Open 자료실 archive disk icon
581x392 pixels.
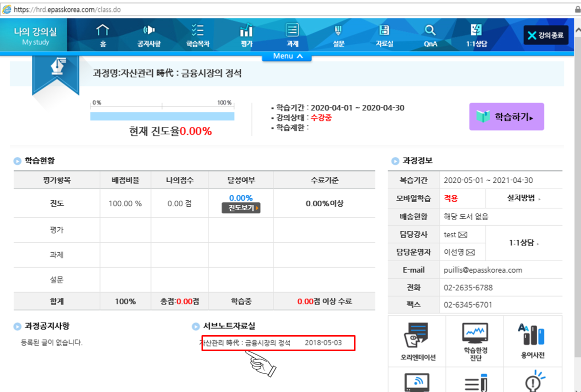pos(384,31)
